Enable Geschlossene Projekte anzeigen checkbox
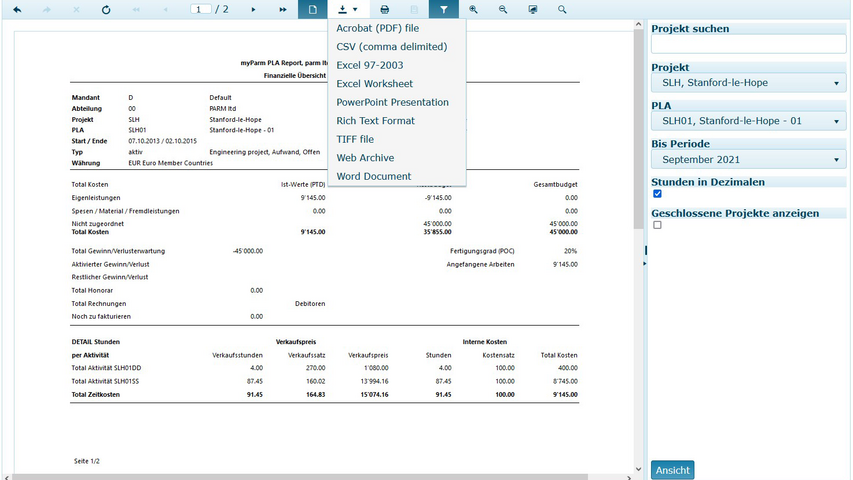The image size is (853, 480). point(657,225)
